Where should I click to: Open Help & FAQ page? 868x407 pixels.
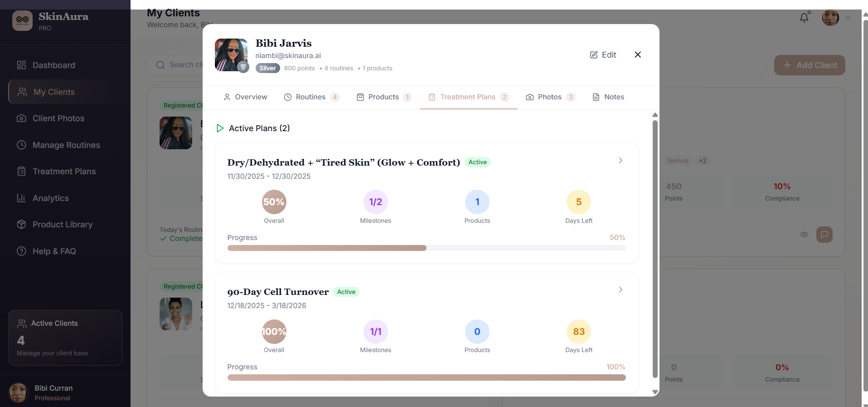[x=54, y=251]
